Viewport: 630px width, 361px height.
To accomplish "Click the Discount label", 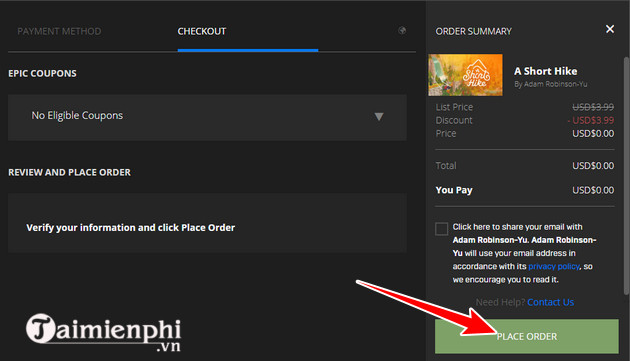I will 454,120.
